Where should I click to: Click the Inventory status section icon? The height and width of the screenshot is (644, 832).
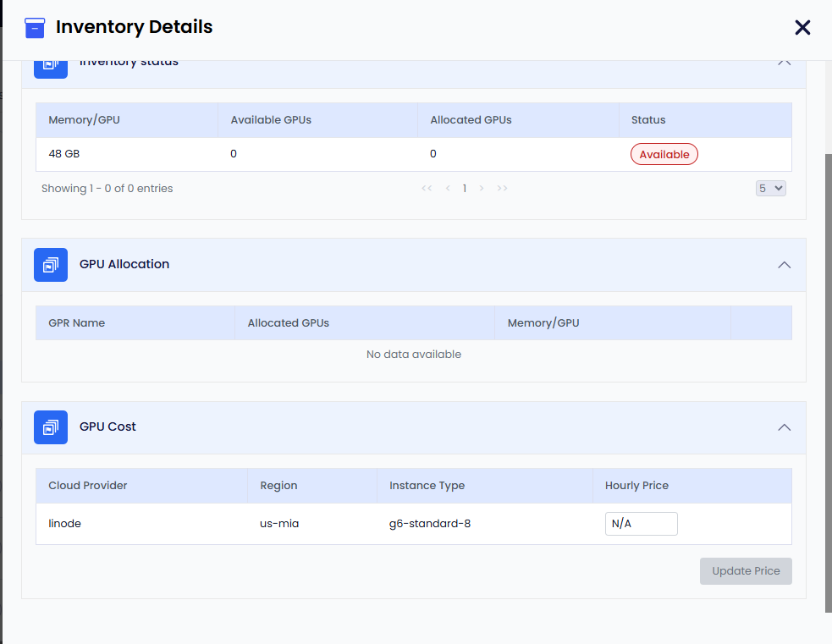51,66
